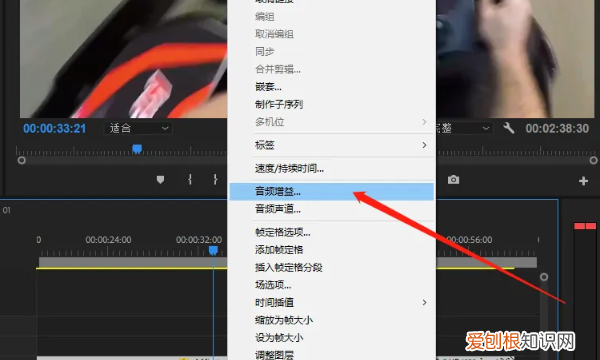Image resolution: width=600 pixels, height=360 pixels.
Task: Click the timeline playhead marker
Action: coord(213,251)
